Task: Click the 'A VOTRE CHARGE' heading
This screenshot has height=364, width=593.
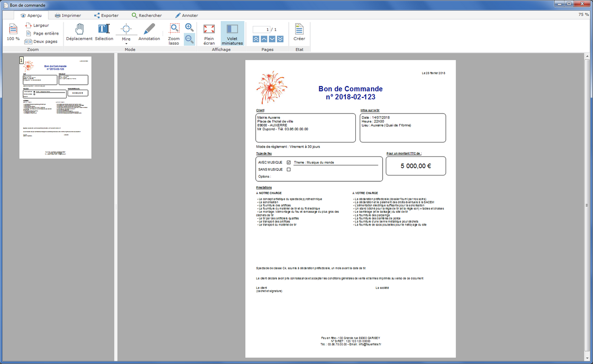Action: pos(365,193)
